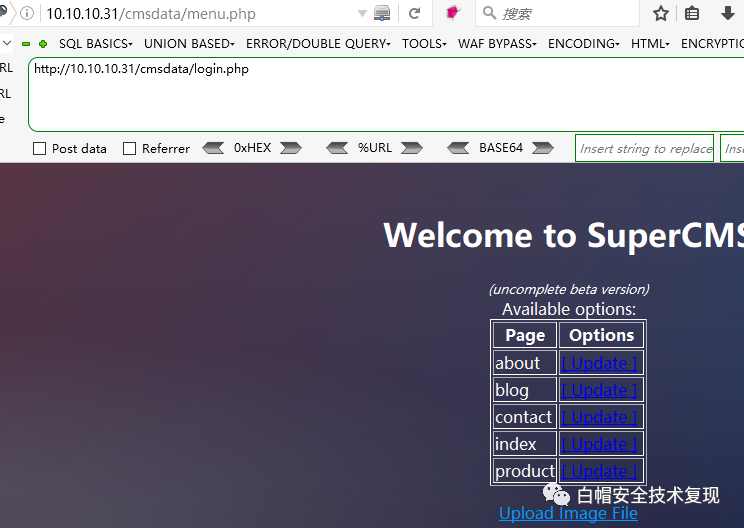Click the 'Page' column header
The width and height of the screenshot is (744, 528).
(x=525, y=335)
